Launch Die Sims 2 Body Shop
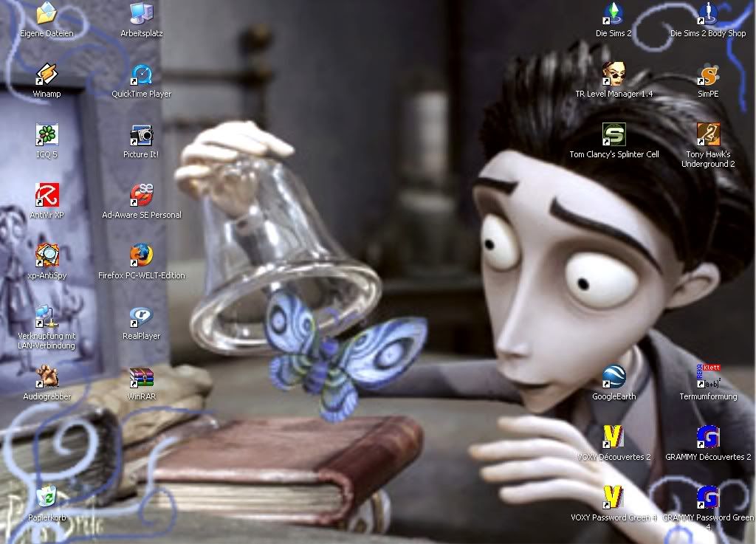 click(x=708, y=13)
